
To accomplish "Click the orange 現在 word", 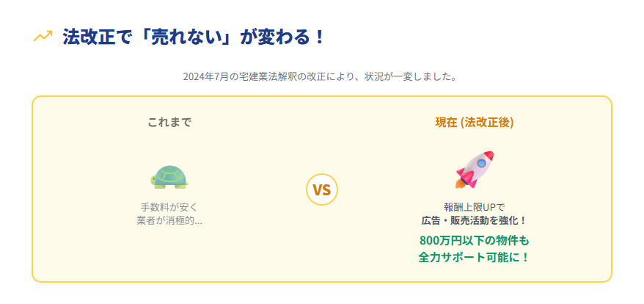I will click(446, 122).
